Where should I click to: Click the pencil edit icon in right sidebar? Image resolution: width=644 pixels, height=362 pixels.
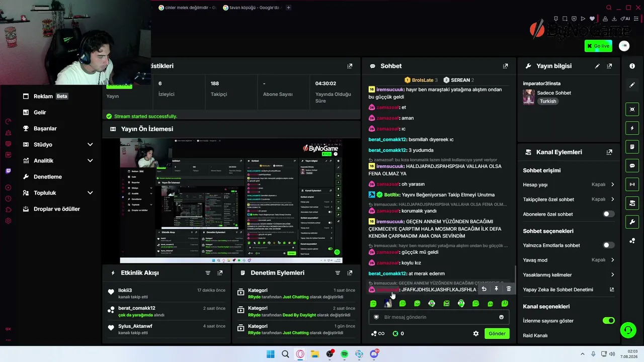632,85
